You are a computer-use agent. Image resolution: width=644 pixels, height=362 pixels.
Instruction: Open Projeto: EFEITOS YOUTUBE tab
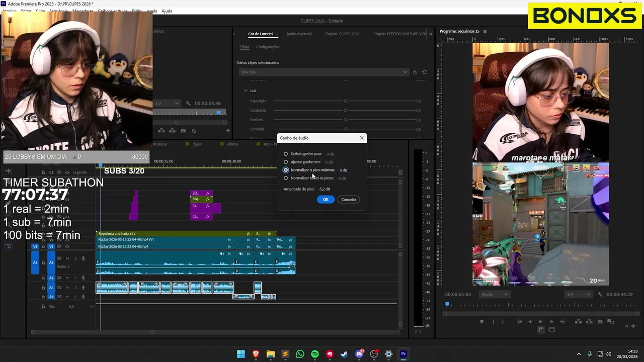coord(399,34)
